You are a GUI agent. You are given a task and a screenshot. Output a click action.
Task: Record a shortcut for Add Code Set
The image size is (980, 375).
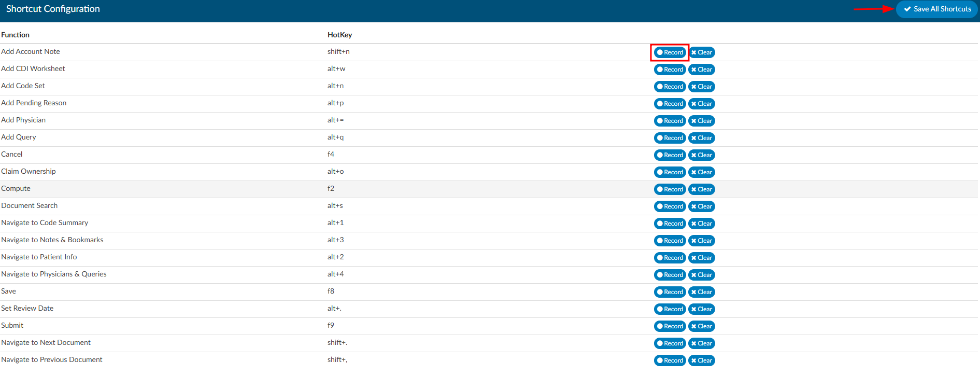(670, 87)
